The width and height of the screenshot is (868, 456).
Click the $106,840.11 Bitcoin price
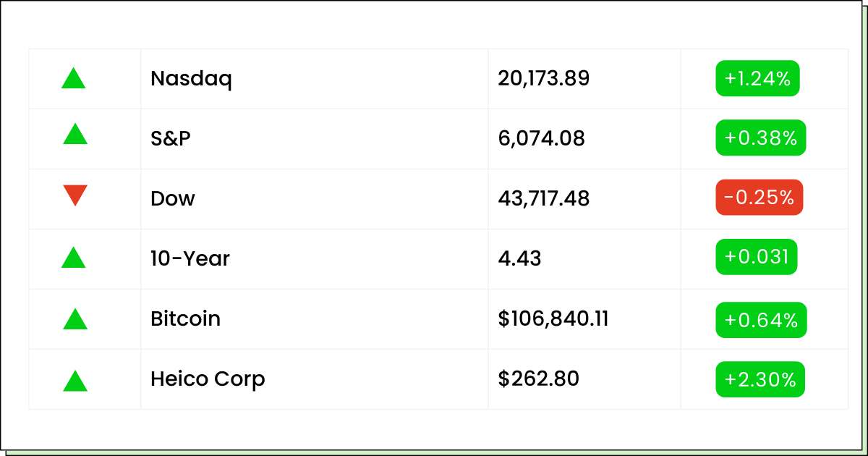pyautogui.click(x=553, y=318)
